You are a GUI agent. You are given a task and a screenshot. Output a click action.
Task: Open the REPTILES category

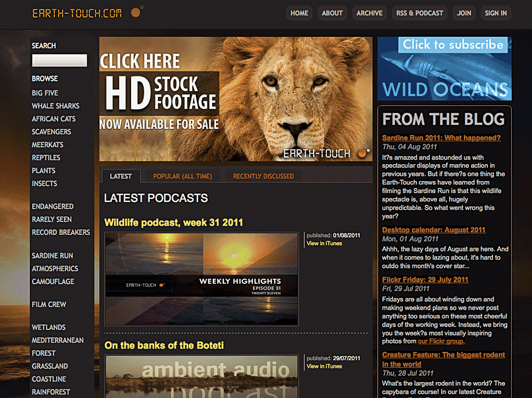click(46, 158)
